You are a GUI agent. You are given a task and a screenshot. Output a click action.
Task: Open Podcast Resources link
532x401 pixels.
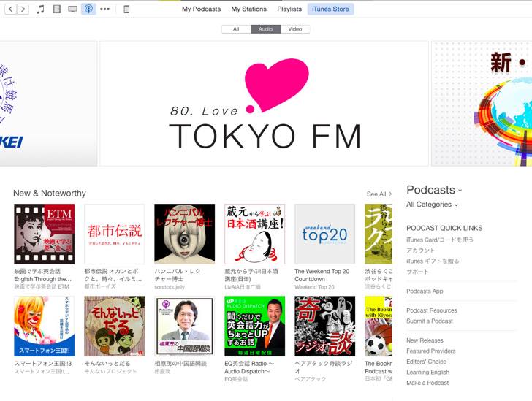432,310
